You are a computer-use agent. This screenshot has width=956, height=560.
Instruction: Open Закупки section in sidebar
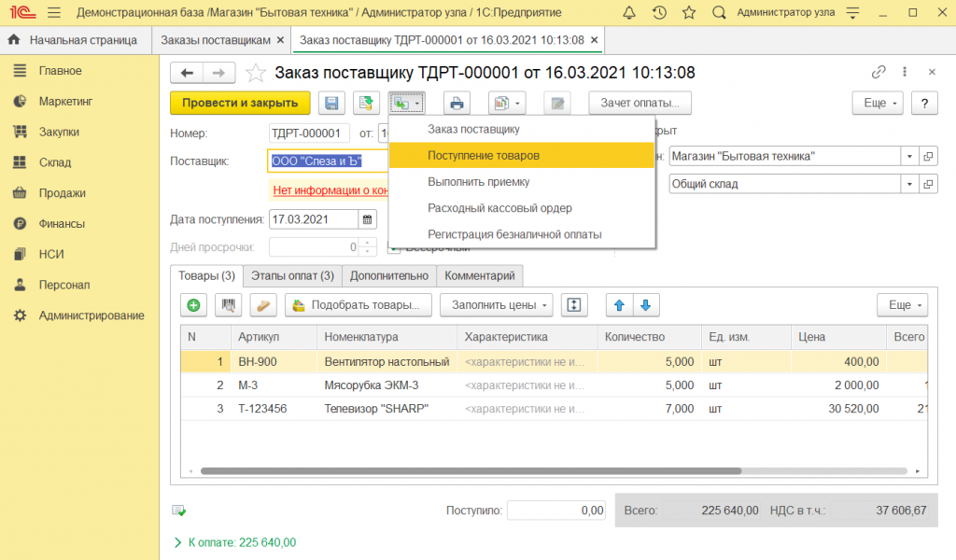pyautogui.click(x=58, y=132)
